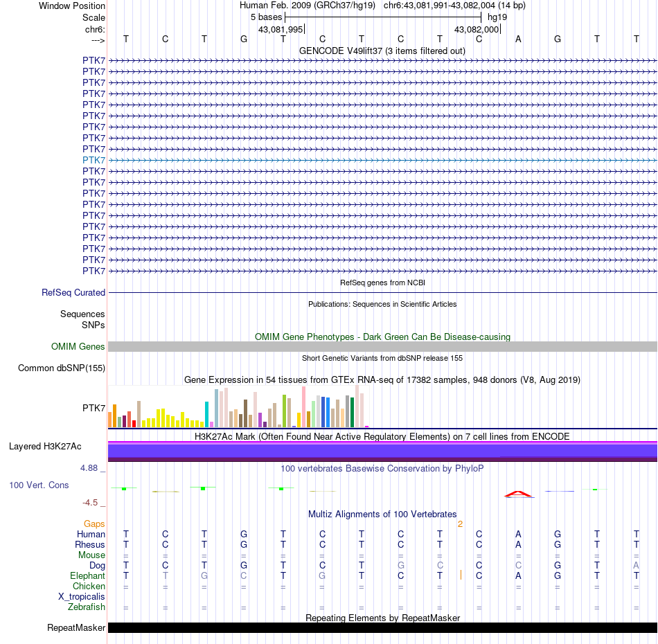Click the 43,081,995 position marker
This screenshot has width=658, height=644.
281,29
